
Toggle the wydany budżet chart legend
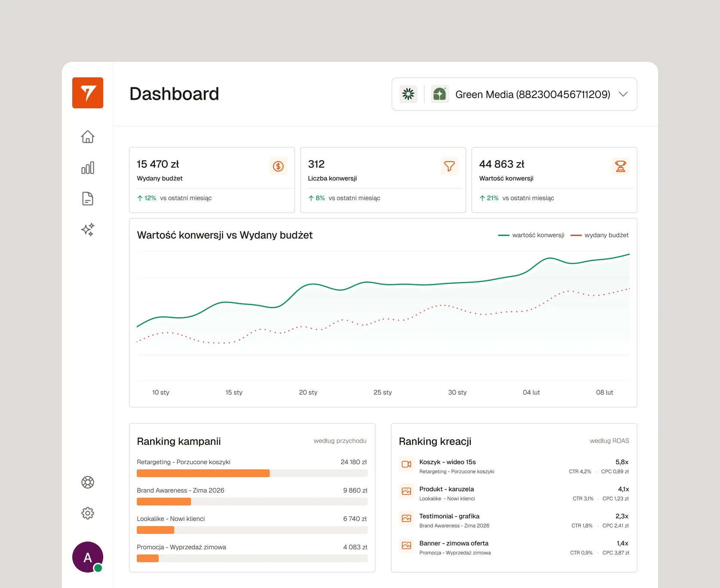pyautogui.click(x=600, y=235)
